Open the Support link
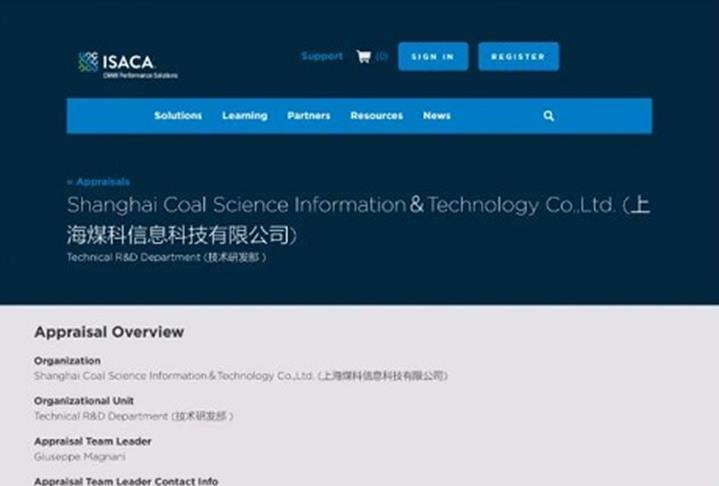This screenshot has width=719, height=486. click(322, 56)
